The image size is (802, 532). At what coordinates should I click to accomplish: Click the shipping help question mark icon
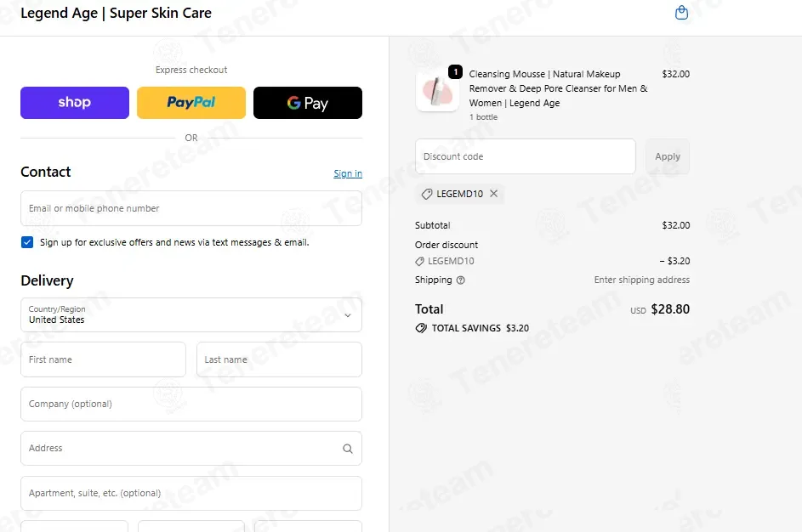point(460,280)
